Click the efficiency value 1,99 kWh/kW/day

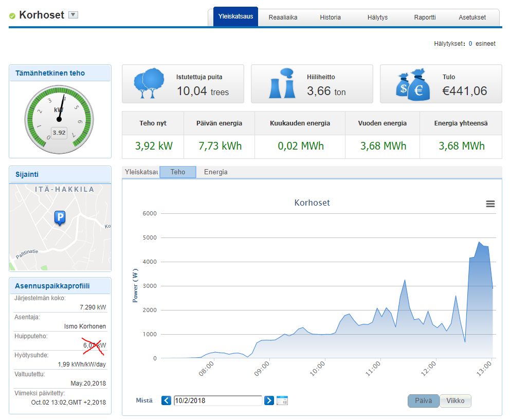click(x=82, y=364)
